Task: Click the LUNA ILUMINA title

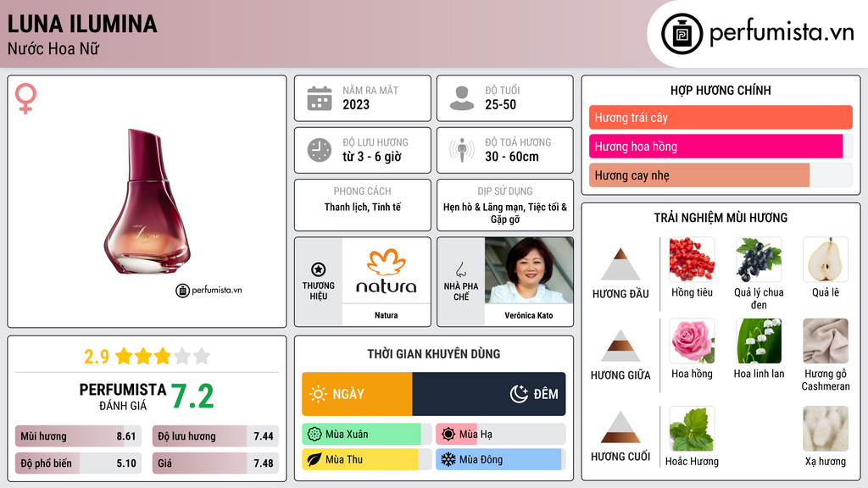Action: pos(82,25)
